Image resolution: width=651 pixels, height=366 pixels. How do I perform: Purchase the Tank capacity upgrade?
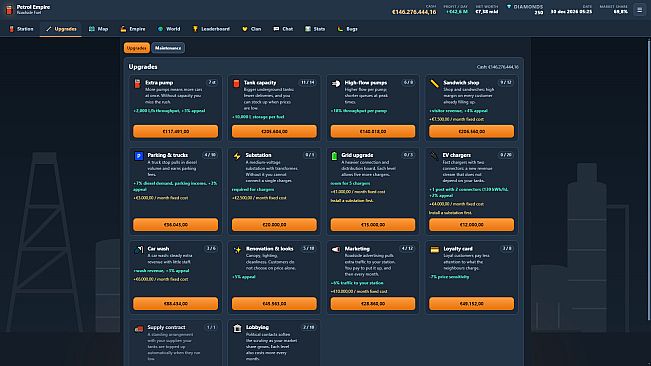coord(274,131)
